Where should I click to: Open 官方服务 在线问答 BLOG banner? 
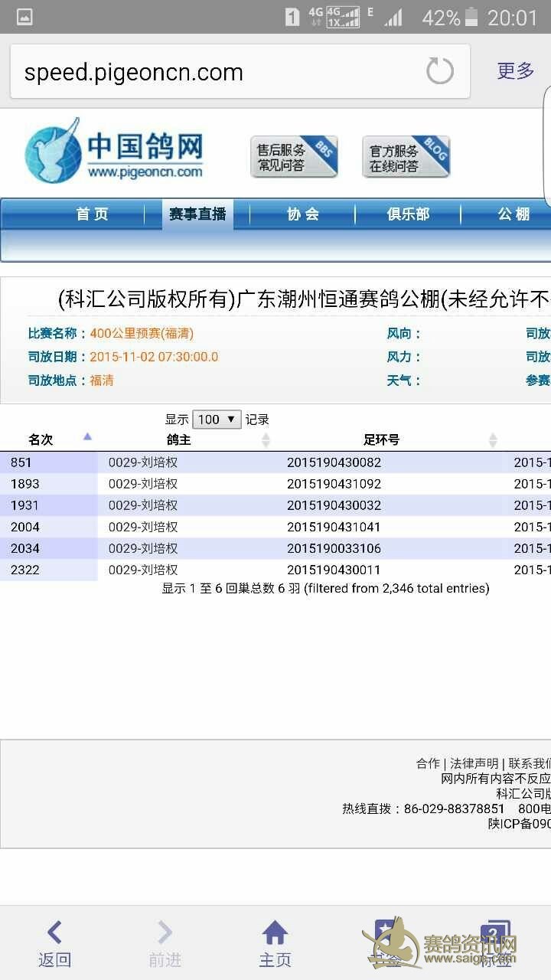click(x=406, y=157)
